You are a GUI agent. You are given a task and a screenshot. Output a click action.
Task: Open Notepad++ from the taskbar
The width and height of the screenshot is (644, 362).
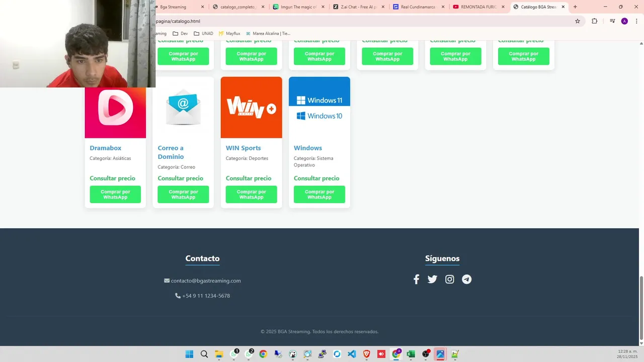click(455, 354)
